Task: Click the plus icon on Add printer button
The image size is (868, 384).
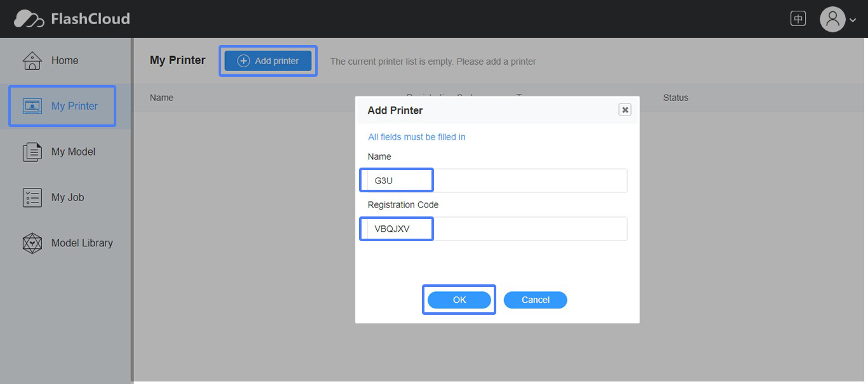Action: coord(243,60)
